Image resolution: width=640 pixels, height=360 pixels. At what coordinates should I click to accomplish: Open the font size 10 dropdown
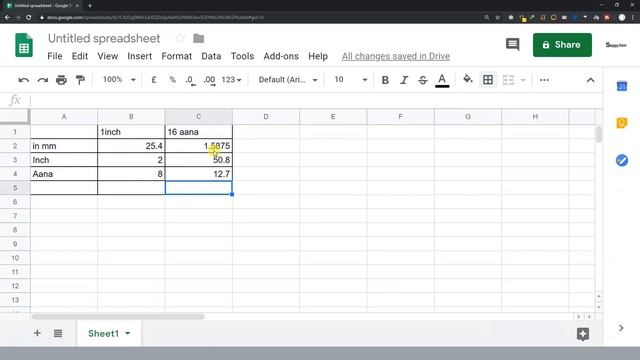351,80
